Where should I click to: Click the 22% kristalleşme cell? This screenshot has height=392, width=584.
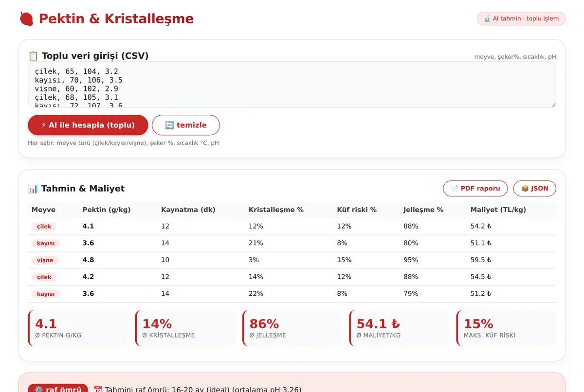tap(256, 294)
